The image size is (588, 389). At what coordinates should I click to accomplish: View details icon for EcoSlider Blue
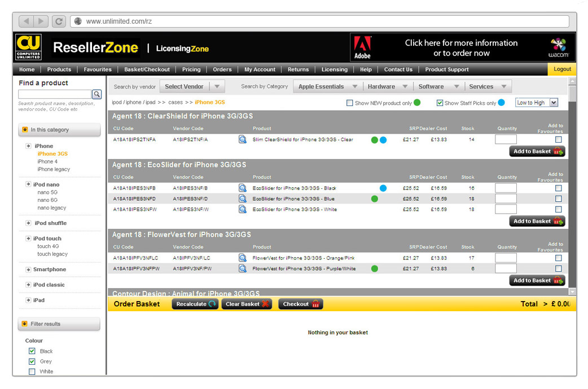[243, 198]
